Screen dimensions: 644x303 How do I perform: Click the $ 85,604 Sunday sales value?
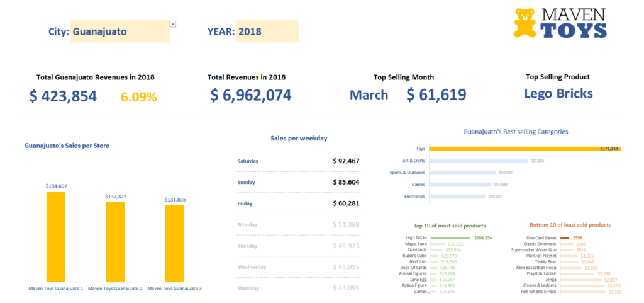click(347, 181)
